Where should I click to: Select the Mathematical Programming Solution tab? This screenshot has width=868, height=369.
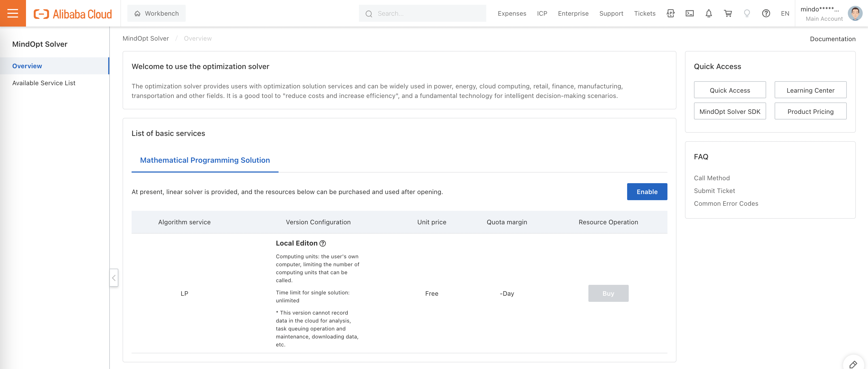coord(205,160)
